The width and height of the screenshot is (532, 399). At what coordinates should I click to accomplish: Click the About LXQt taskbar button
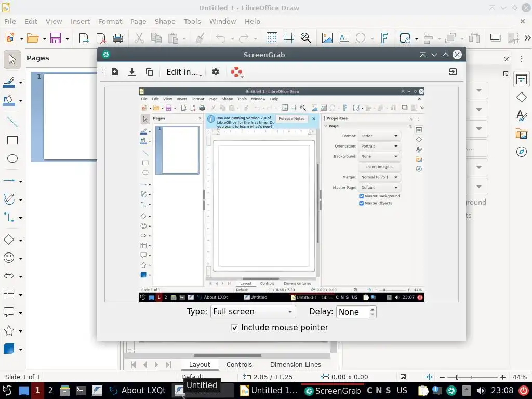pos(138,391)
